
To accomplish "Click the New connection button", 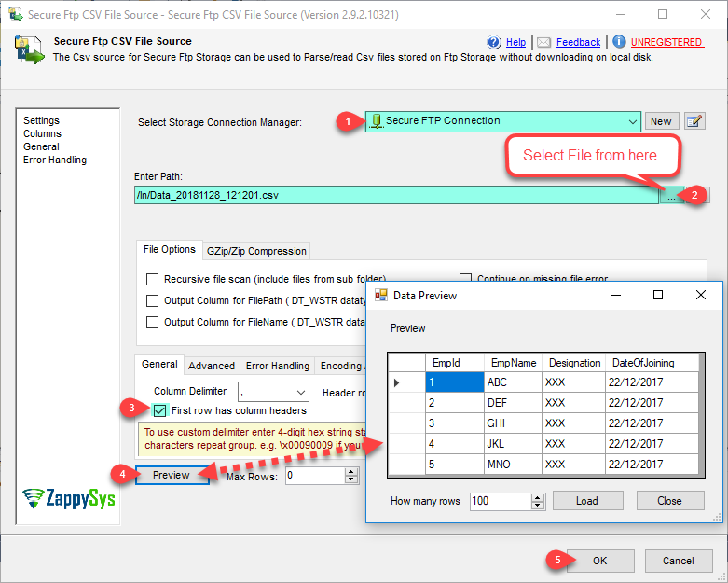I will click(661, 121).
